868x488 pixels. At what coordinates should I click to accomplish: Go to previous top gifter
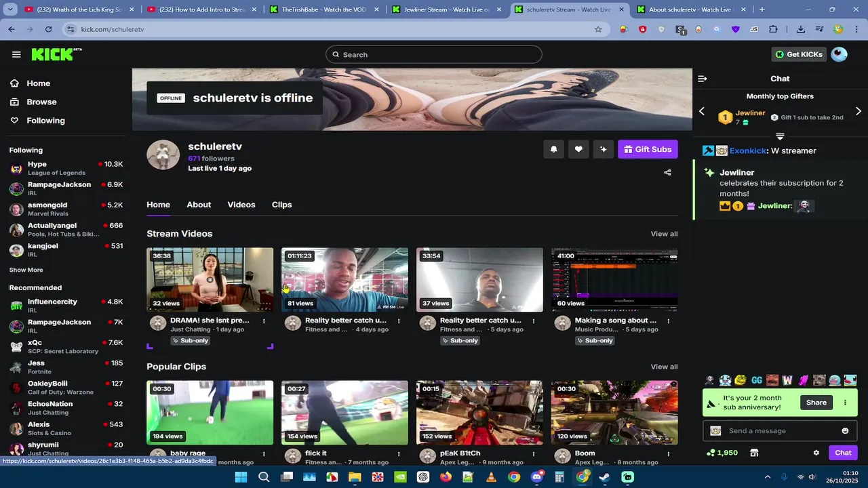pos(702,111)
